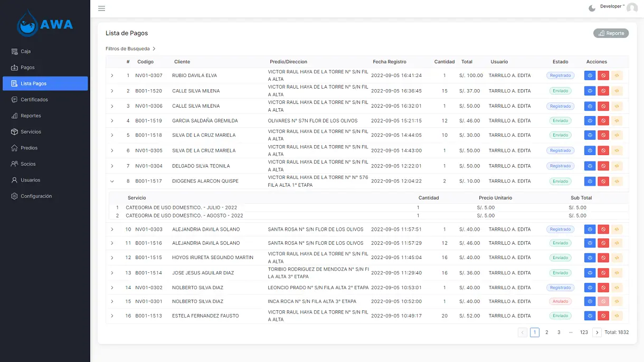The image size is (644, 362).
Task: Jump to last page 123
Action: pos(584,332)
